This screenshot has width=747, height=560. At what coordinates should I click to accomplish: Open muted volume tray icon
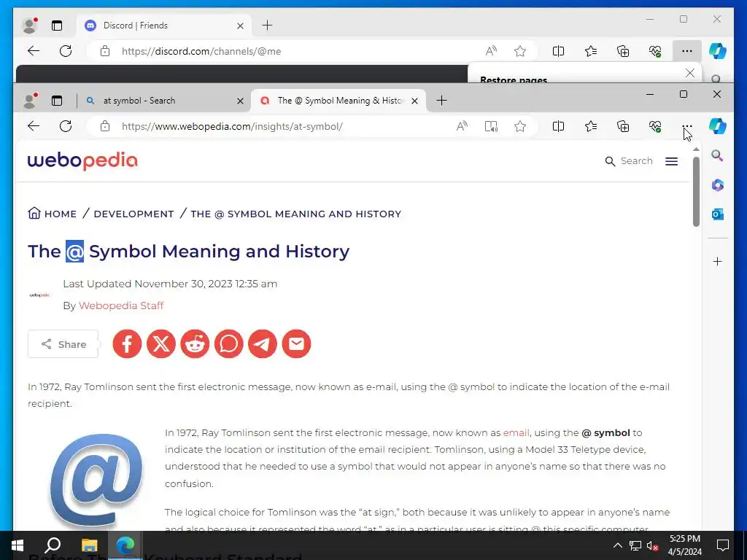click(x=653, y=545)
